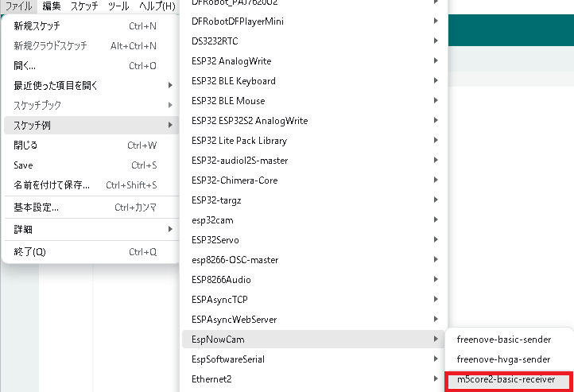The width and height of the screenshot is (574, 392).
Task: Expand ESP32-targz examples
Action: click(x=315, y=200)
